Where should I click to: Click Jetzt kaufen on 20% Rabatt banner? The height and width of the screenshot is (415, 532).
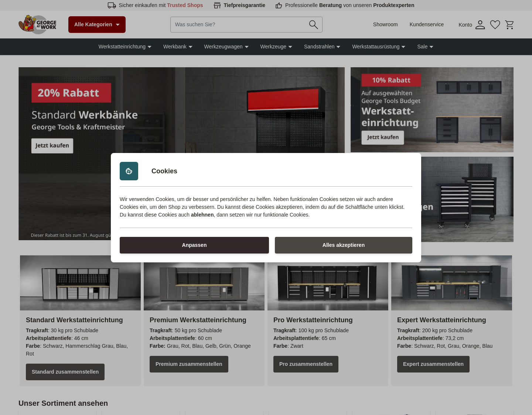point(52,146)
